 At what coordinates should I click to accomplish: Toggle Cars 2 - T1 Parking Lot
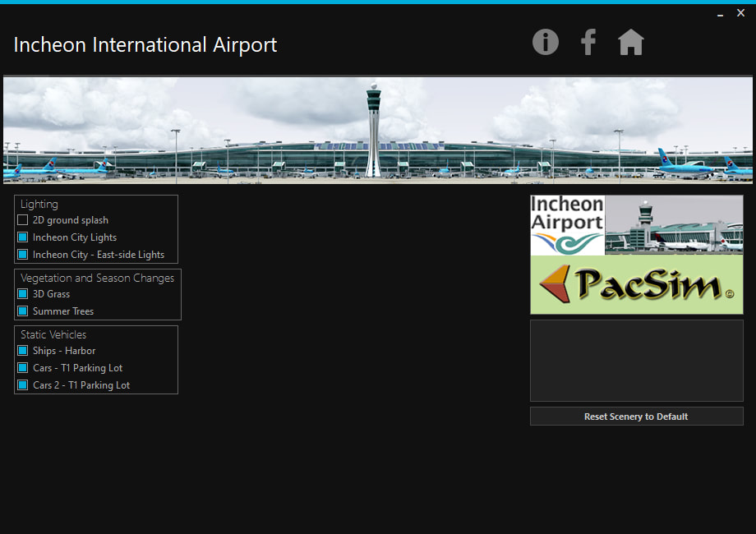coord(23,385)
